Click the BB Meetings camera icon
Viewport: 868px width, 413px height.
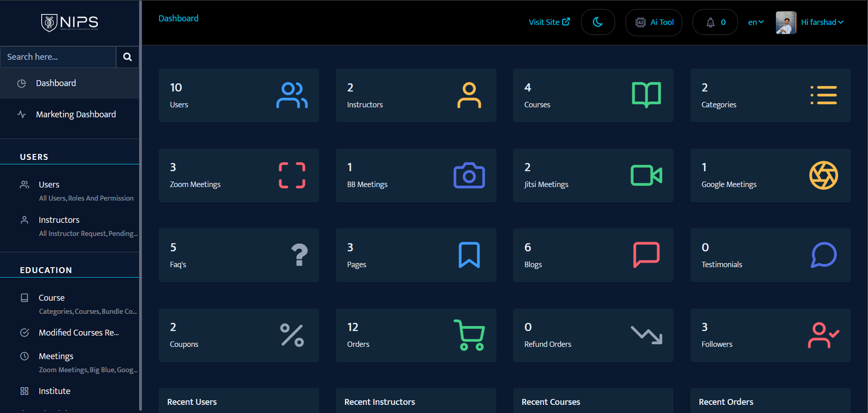pos(469,176)
